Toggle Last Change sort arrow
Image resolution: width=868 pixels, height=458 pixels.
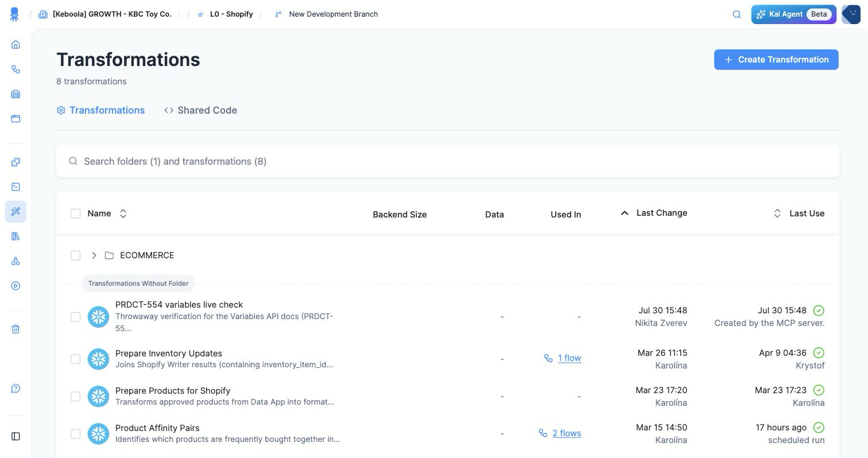(625, 213)
